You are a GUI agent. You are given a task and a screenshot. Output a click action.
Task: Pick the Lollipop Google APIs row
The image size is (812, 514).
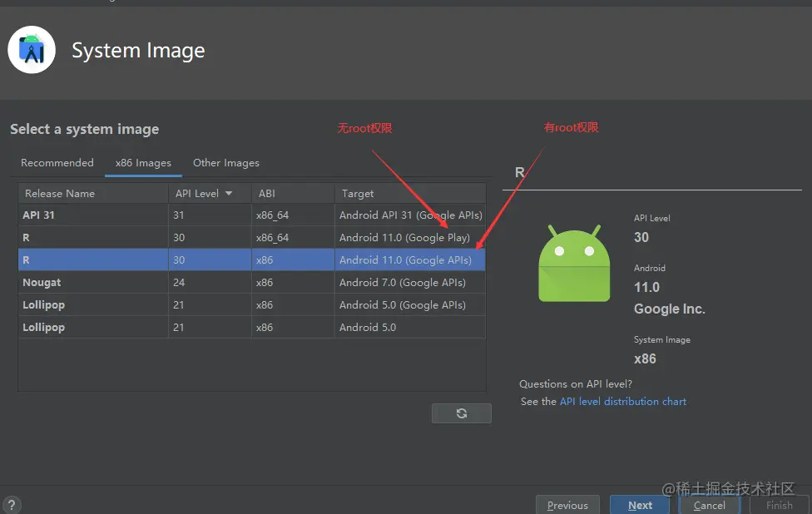tap(250, 305)
